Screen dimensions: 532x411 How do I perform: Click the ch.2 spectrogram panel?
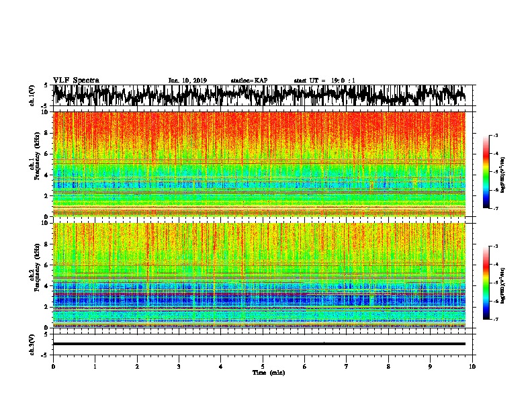coord(259,275)
